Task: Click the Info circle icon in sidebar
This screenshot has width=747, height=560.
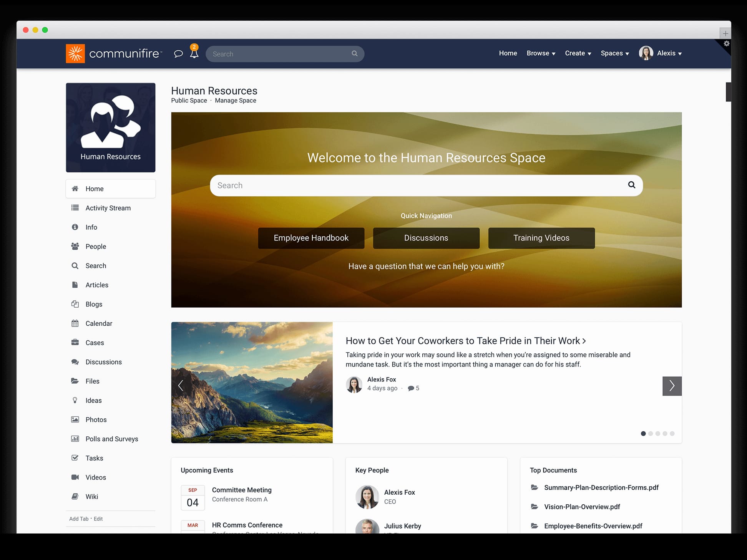Action: click(x=75, y=227)
